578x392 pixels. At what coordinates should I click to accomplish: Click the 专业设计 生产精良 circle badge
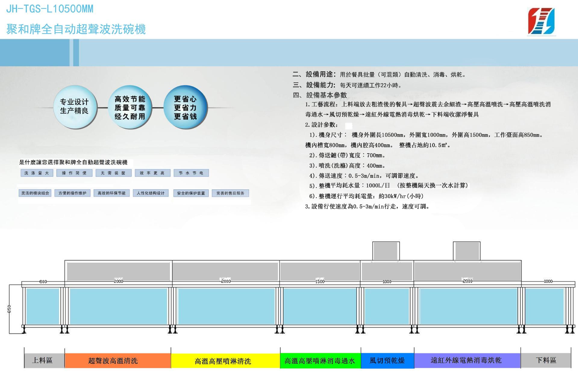pos(74,107)
